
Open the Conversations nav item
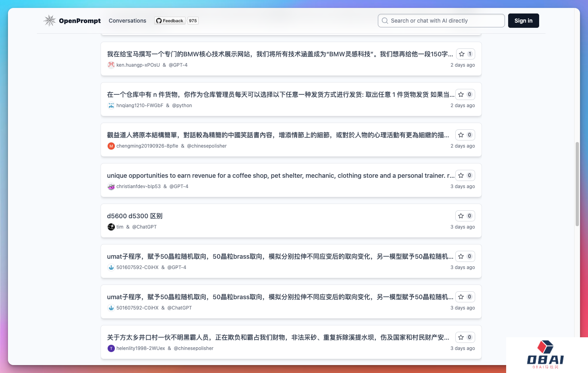tap(127, 21)
